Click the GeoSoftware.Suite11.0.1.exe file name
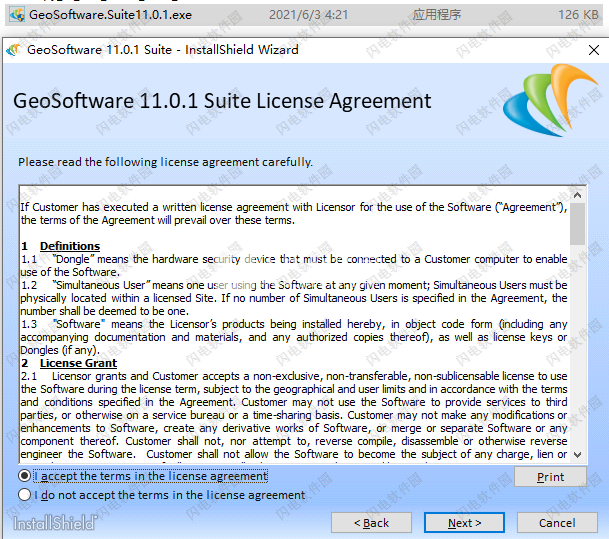This screenshot has height=539, width=609. click(x=110, y=15)
